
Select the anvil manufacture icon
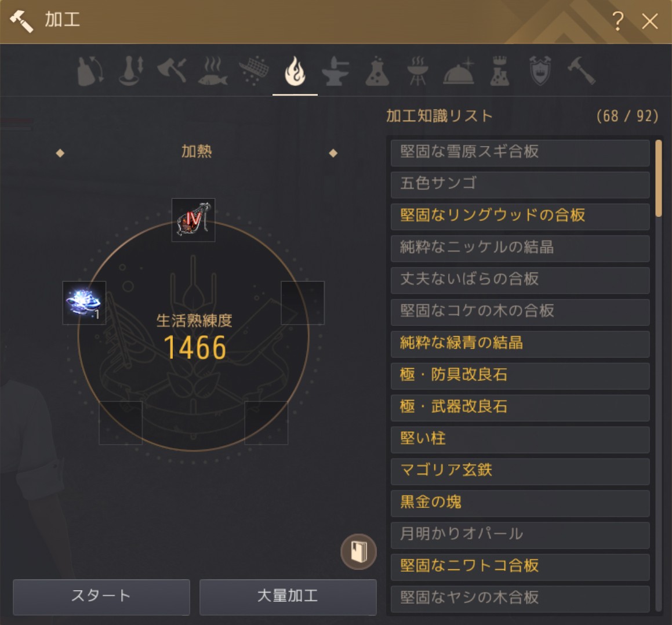336,71
